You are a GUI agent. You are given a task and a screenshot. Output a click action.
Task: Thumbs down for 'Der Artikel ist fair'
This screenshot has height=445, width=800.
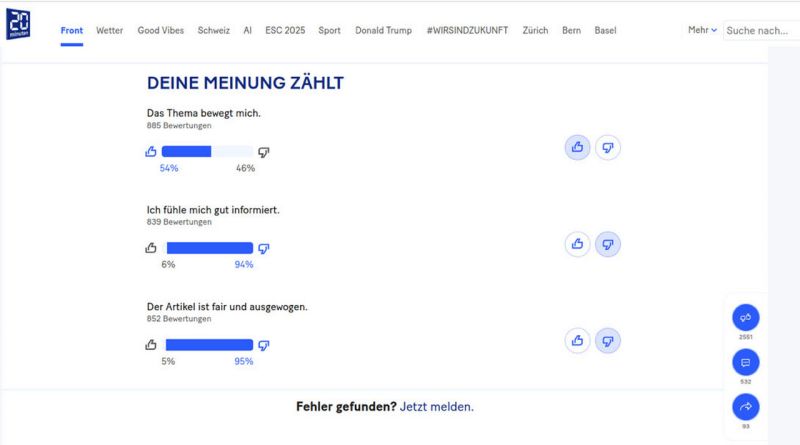[x=608, y=340]
